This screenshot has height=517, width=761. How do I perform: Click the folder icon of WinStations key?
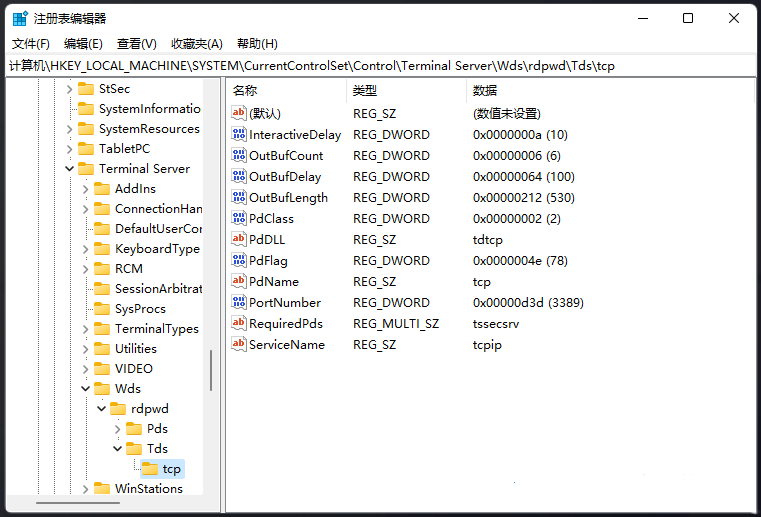click(102, 488)
